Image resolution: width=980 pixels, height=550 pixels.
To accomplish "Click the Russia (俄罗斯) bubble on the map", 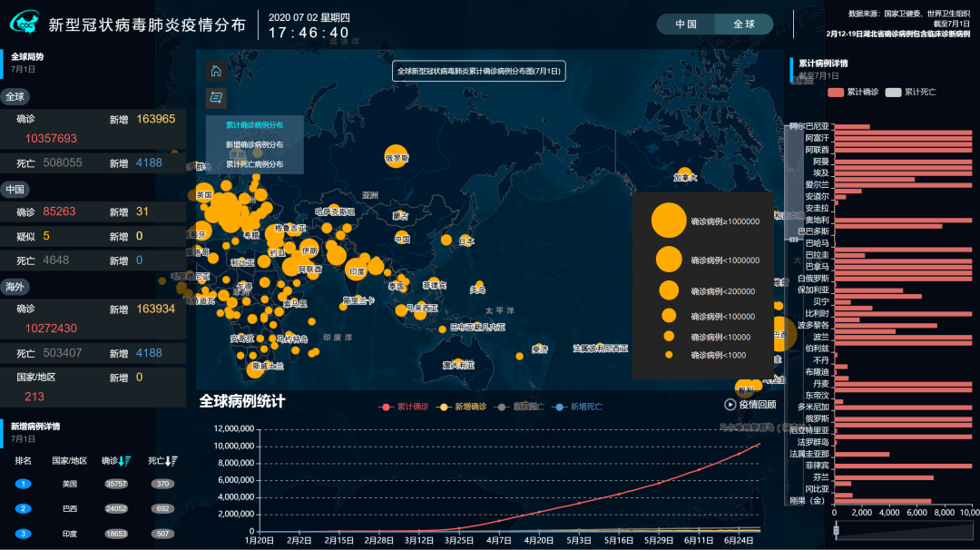I will [x=396, y=157].
